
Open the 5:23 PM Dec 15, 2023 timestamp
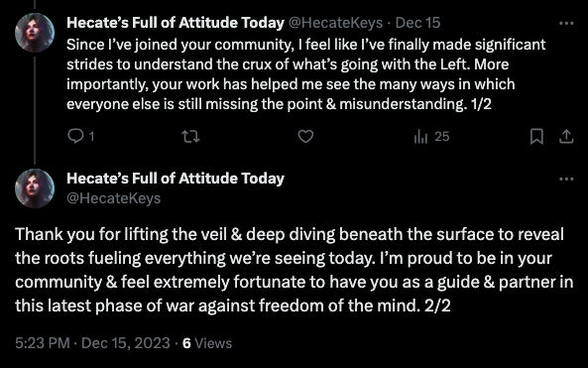[92, 343]
